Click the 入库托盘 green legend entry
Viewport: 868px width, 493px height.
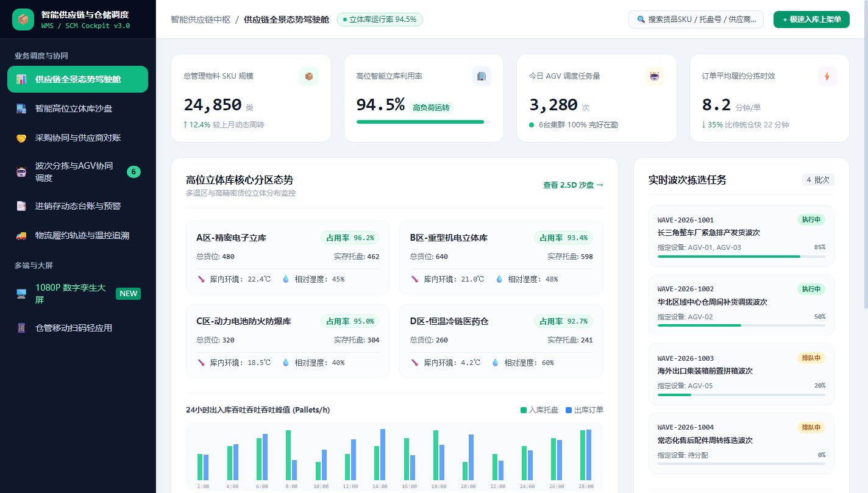click(539, 410)
